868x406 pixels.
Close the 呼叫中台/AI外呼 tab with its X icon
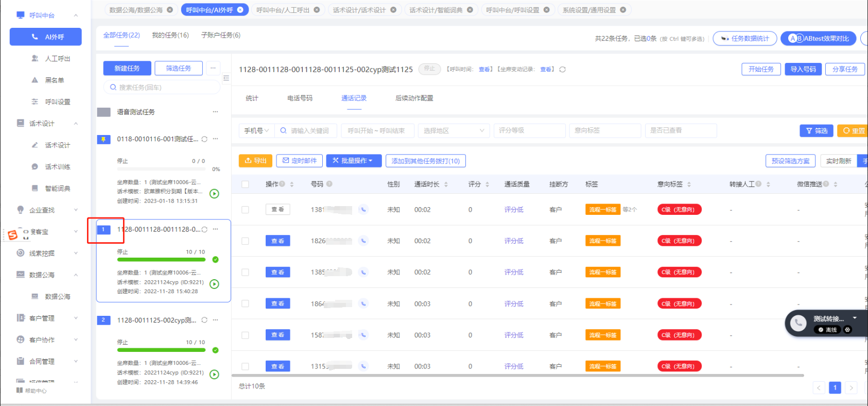tap(240, 10)
